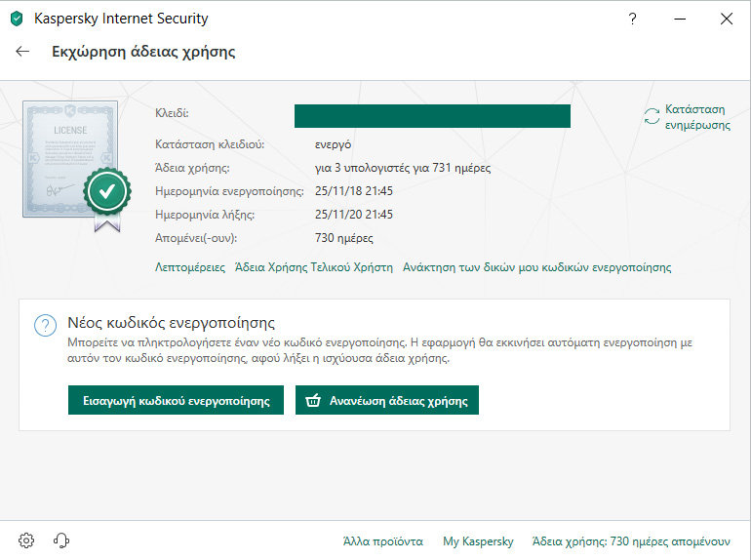Click the masked license key field
This screenshot has height=560, width=751.
tap(432, 116)
